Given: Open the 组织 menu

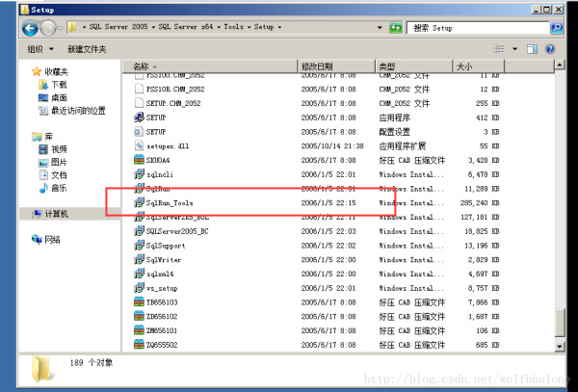Looking at the screenshot, I should (40, 49).
